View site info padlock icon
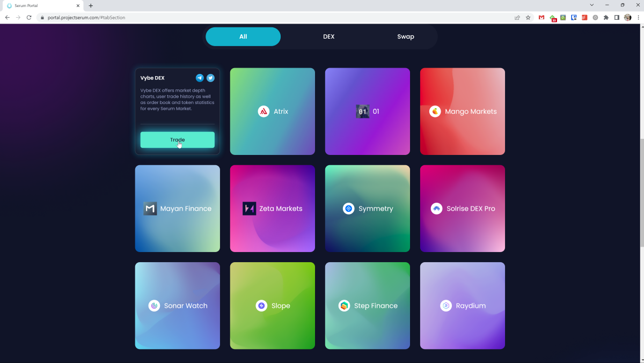 [x=42, y=17]
